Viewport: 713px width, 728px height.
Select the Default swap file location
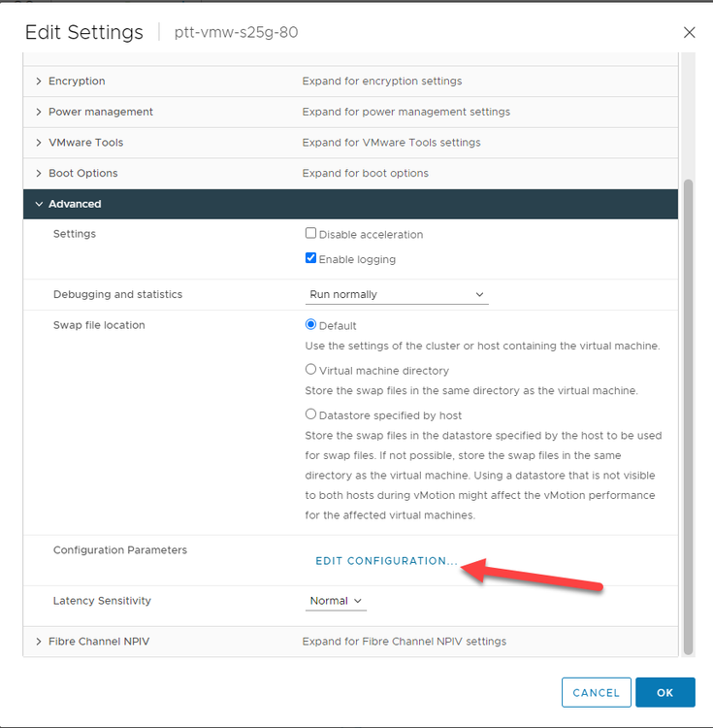pos(311,325)
